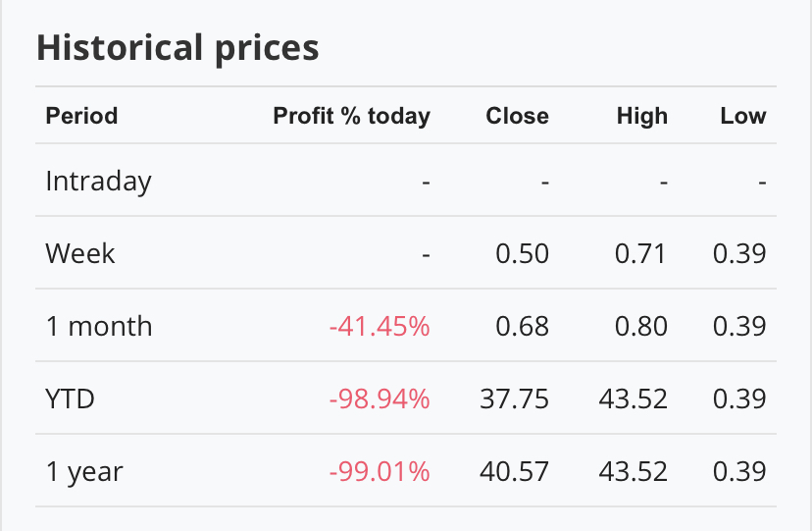This screenshot has height=531, width=812.
Task: Click the YTD close price 37.75
Action: (x=514, y=398)
